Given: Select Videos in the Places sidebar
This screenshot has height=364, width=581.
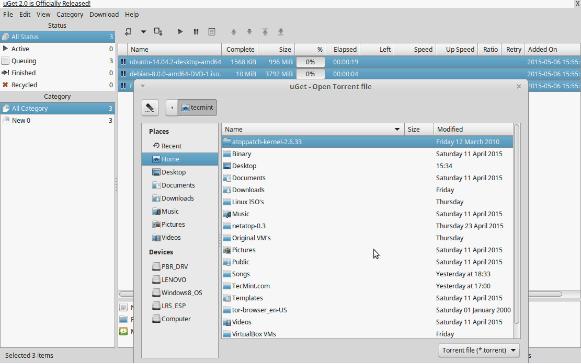Looking at the screenshot, I should tap(180, 237).
